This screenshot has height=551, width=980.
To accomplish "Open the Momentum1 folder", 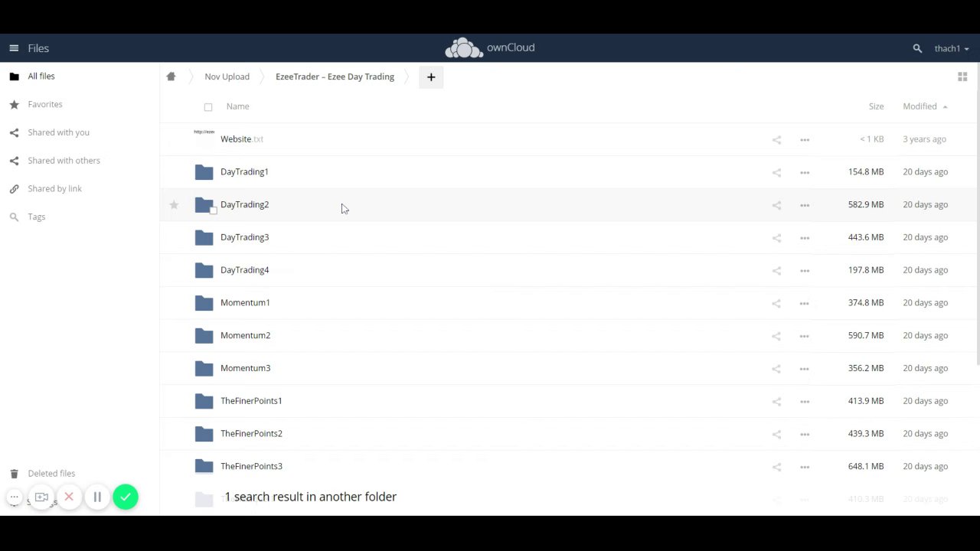I will (245, 302).
